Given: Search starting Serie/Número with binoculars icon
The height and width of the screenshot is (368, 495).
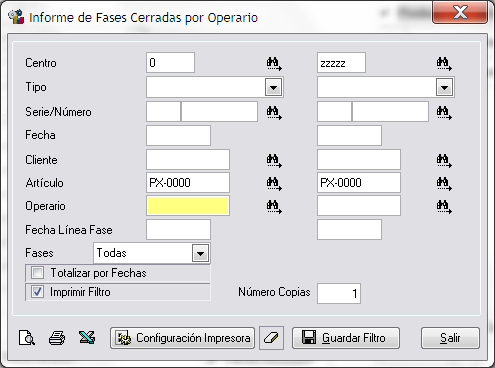Looking at the screenshot, I should coord(274,112).
